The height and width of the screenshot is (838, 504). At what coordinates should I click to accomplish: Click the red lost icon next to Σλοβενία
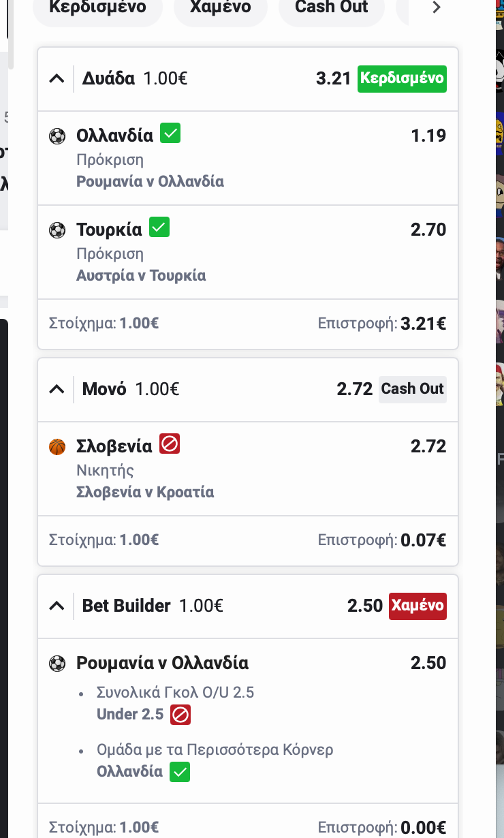170,445
